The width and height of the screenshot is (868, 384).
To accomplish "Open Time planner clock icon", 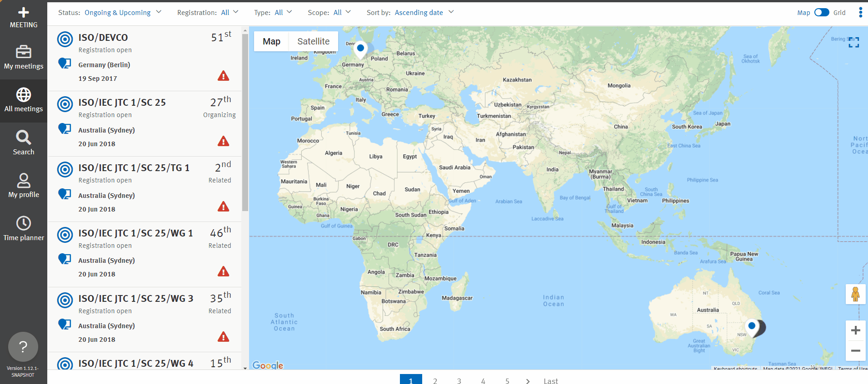I will [x=24, y=223].
